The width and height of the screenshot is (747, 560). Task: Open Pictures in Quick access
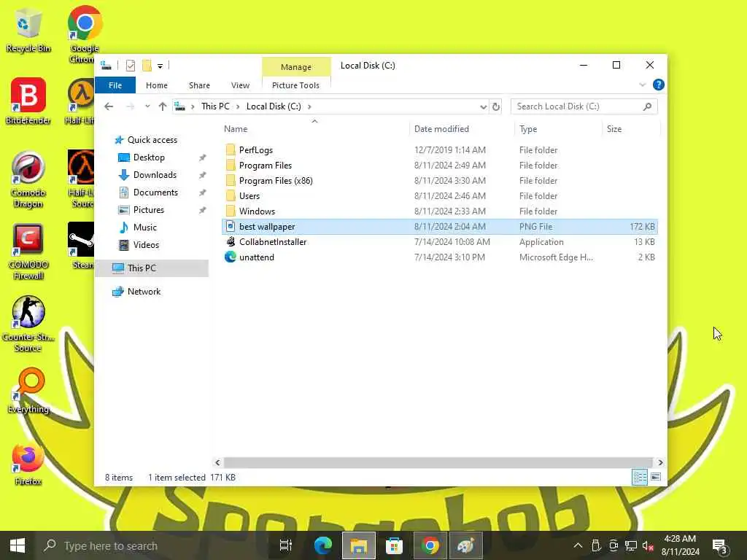(x=148, y=210)
